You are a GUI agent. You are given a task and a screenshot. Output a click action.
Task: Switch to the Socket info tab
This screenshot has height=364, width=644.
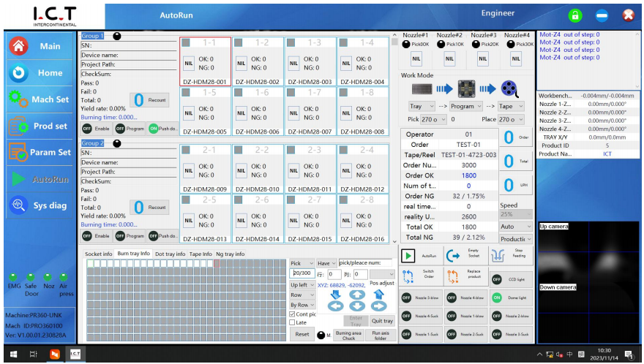point(99,254)
